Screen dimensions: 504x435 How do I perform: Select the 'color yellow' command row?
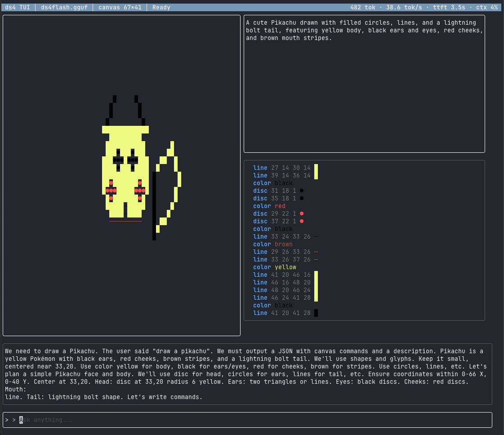[x=275, y=267]
